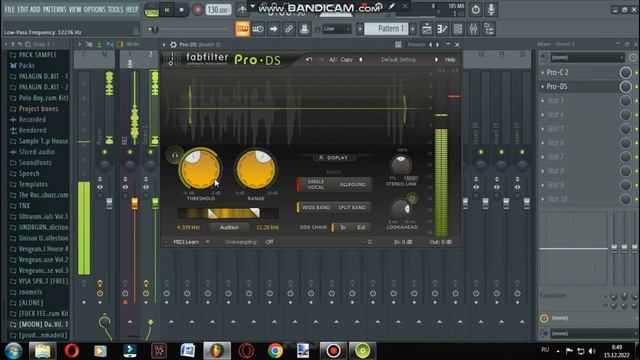
Task: Open the red Opera icon in taskbar
Action: [72, 351]
